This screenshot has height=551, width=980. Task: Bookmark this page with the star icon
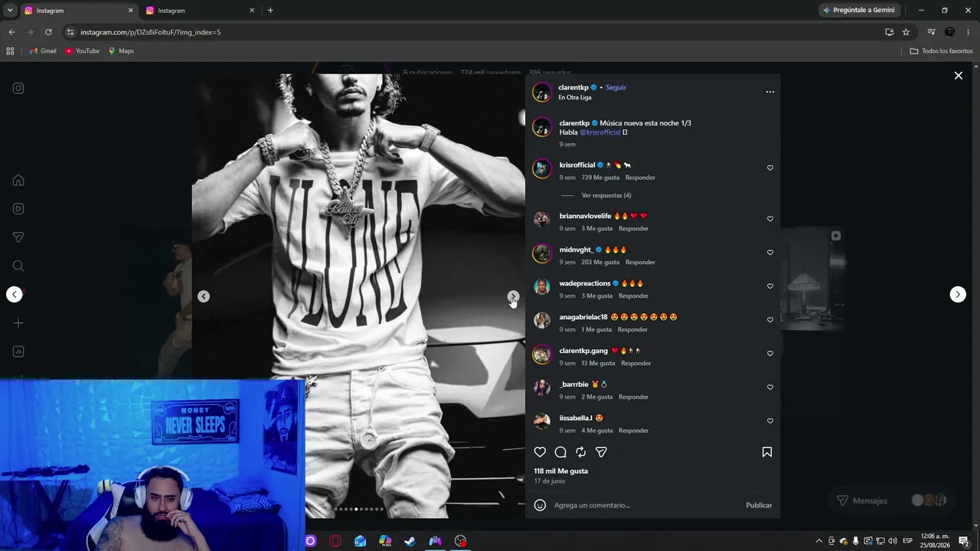906,32
